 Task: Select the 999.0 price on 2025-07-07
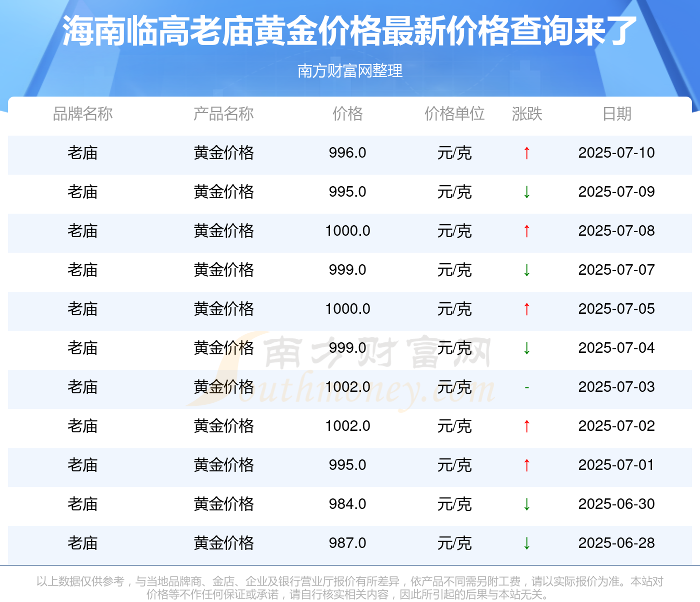pyautogui.click(x=347, y=270)
